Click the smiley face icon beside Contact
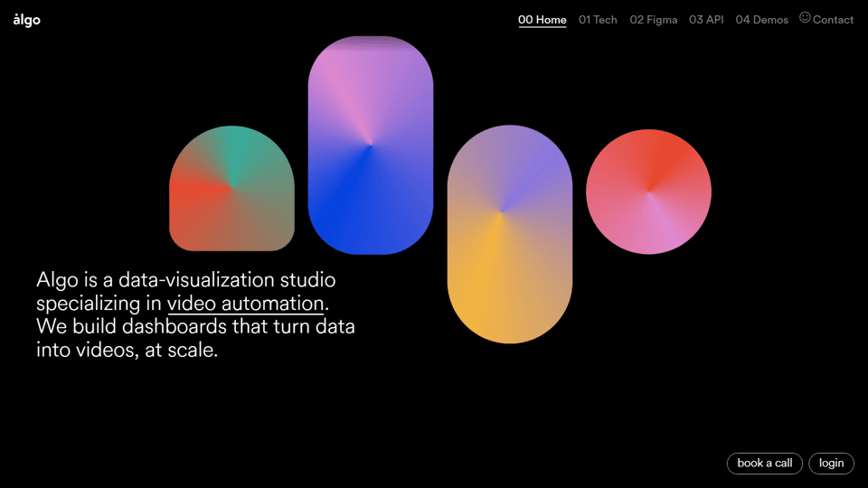868x488 pixels. 805,18
